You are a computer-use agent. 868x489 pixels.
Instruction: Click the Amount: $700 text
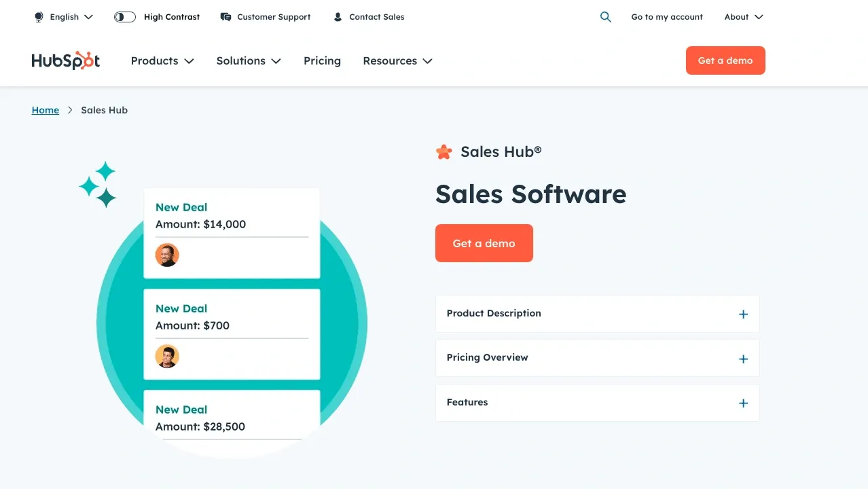coord(192,325)
